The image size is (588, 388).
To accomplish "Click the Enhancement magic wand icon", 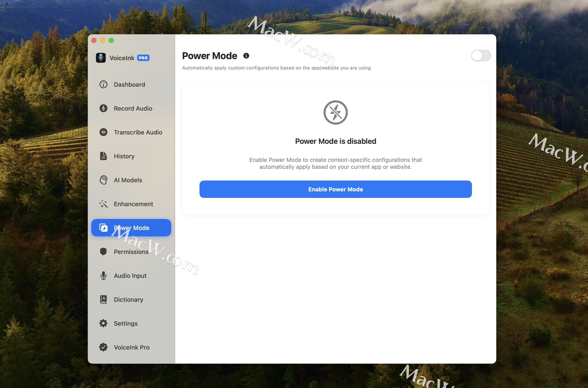I will [104, 204].
